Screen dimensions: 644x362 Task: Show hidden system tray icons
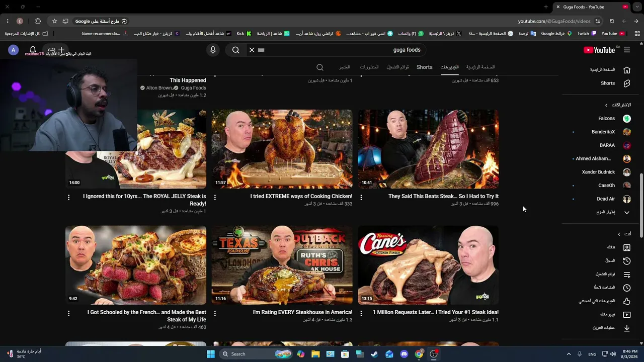[569, 354]
